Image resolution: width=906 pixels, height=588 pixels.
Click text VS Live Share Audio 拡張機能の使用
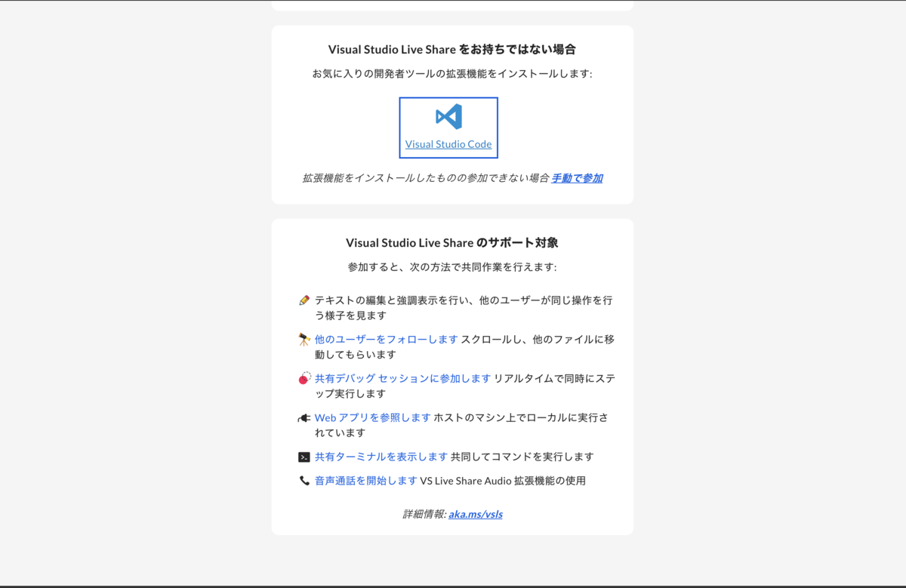coord(503,481)
